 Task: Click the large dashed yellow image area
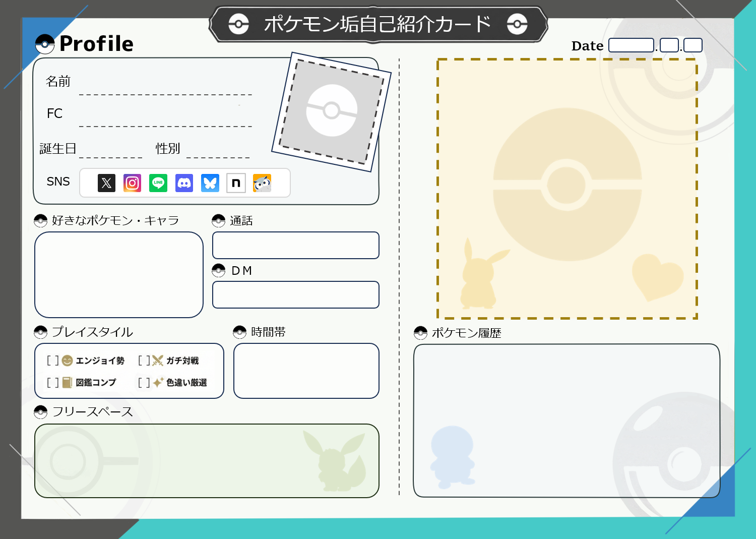567,189
